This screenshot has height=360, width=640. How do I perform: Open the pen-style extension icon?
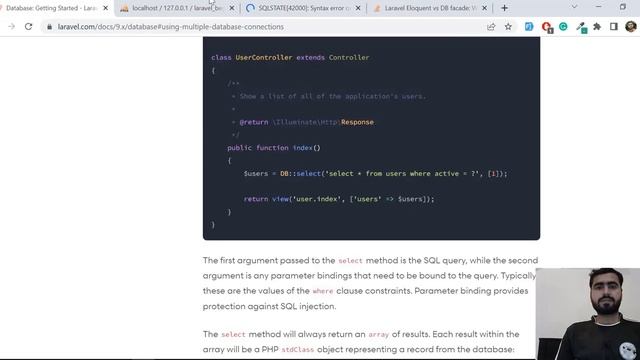581,27
